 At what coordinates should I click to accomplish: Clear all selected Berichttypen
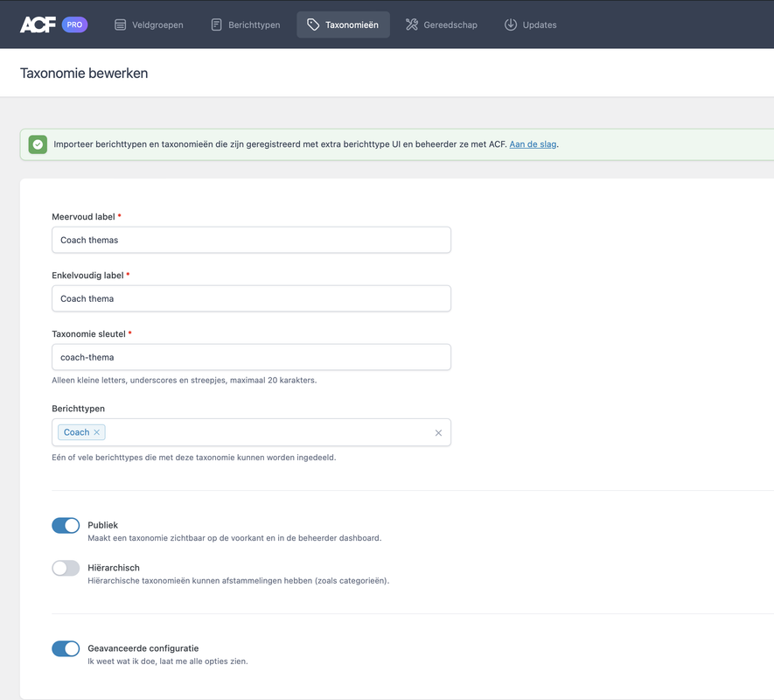click(x=438, y=433)
